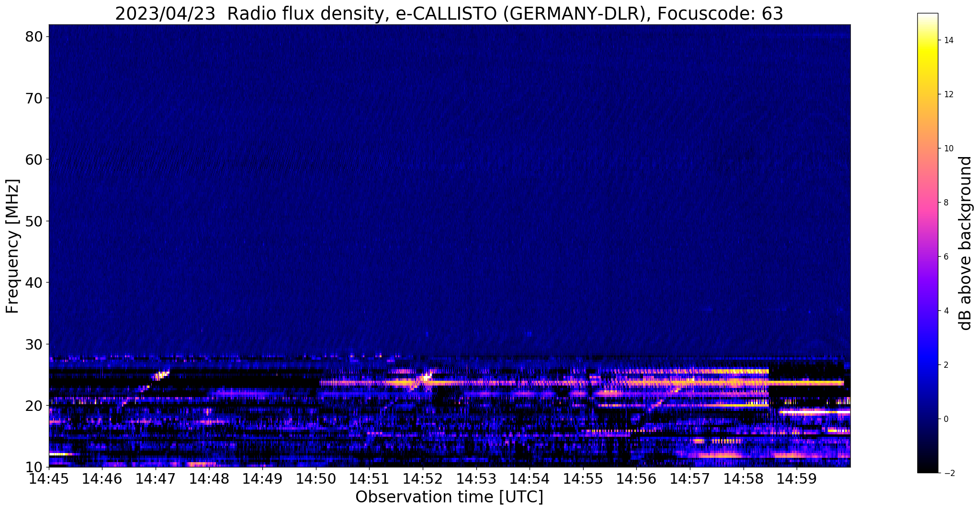Viewport: 980px width, 511px height.
Task: Select the 14:46 time tick label
Action: [x=102, y=479]
